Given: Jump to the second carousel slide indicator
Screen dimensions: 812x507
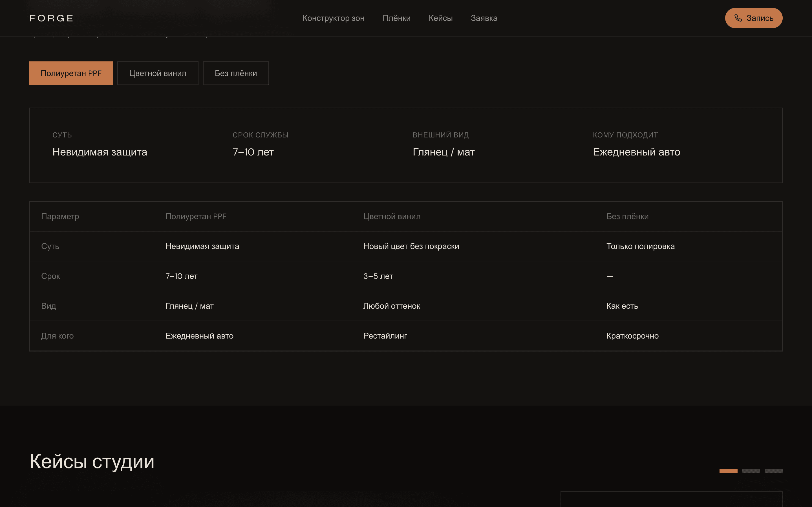Looking at the screenshot, I should [x=751, y=471].
